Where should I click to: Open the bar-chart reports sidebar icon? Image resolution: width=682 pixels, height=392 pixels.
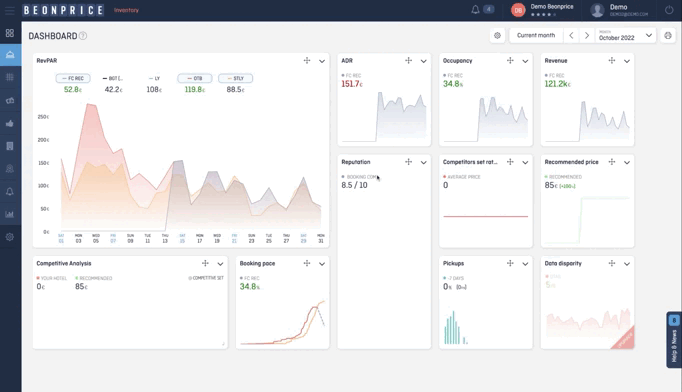(x=10, y=214)
